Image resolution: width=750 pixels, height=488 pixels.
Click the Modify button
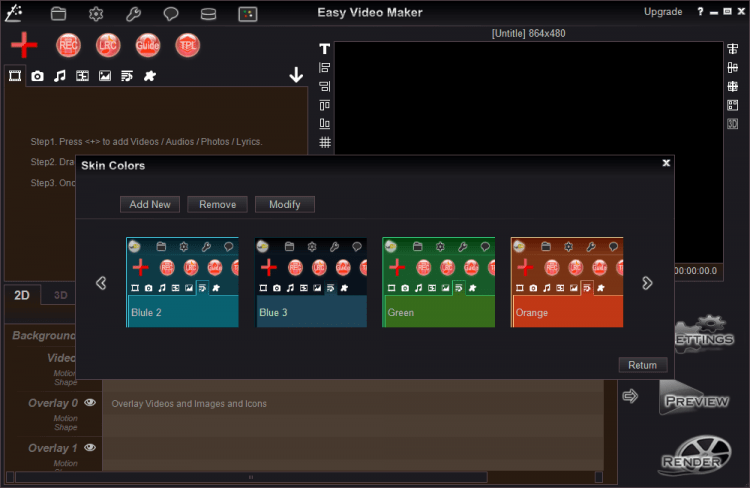284,204
